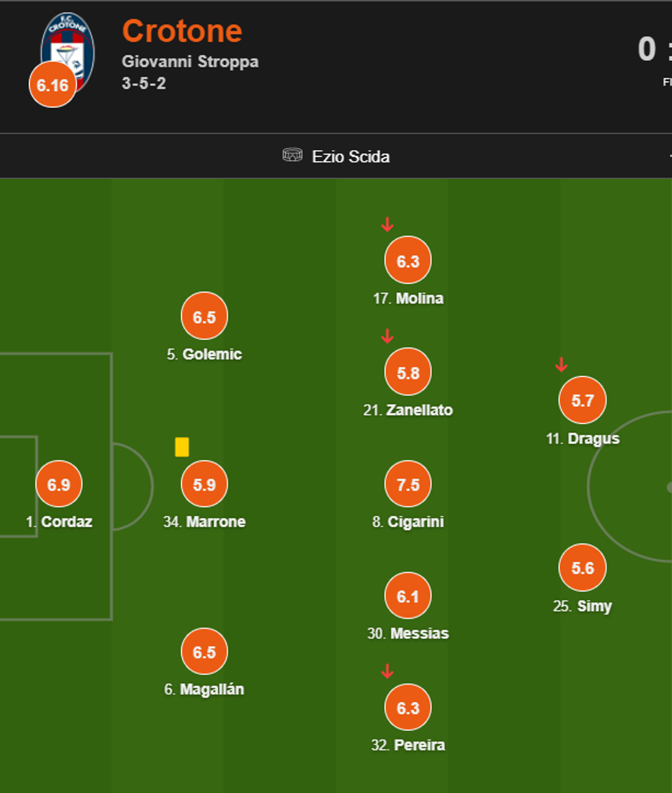Click manager name Giovanni Stroppa
The height and width of the screenshot is (793, 672).
[x=190, y=61]
